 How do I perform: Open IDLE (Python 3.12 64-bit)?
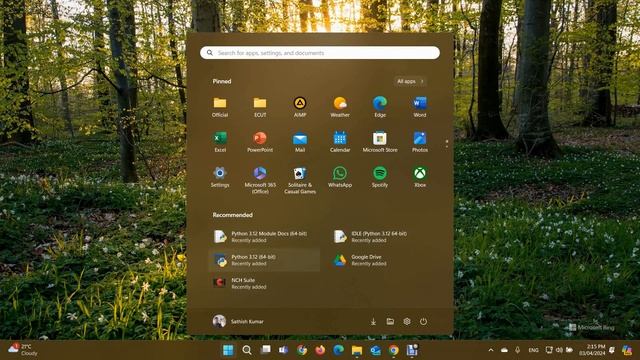(384, 237)
